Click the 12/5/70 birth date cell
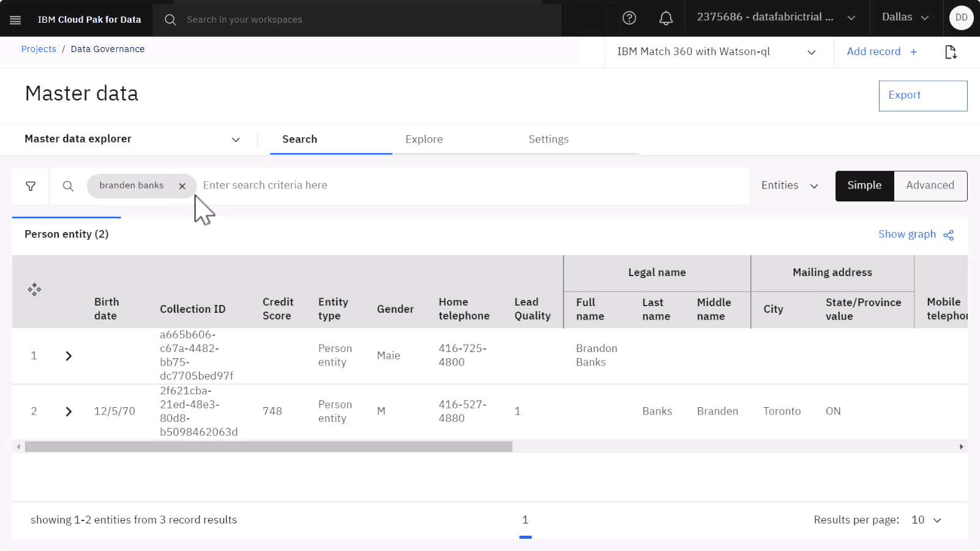 click(115, 411)
